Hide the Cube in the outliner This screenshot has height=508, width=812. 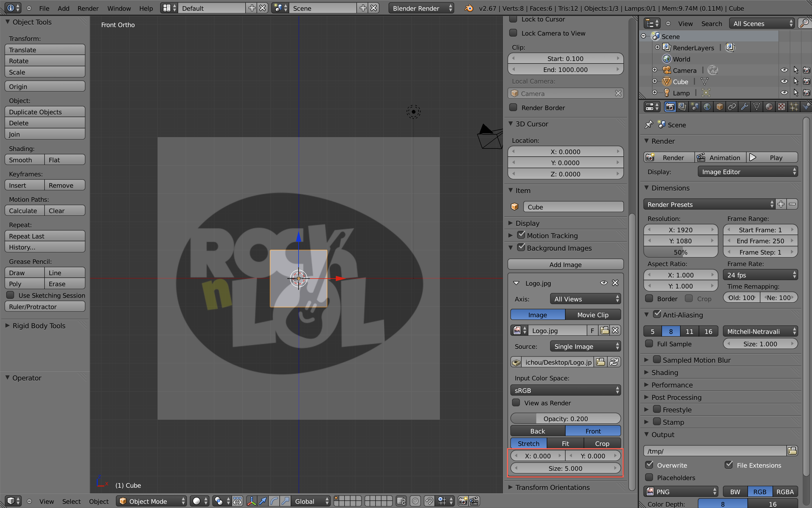point(784,81)
